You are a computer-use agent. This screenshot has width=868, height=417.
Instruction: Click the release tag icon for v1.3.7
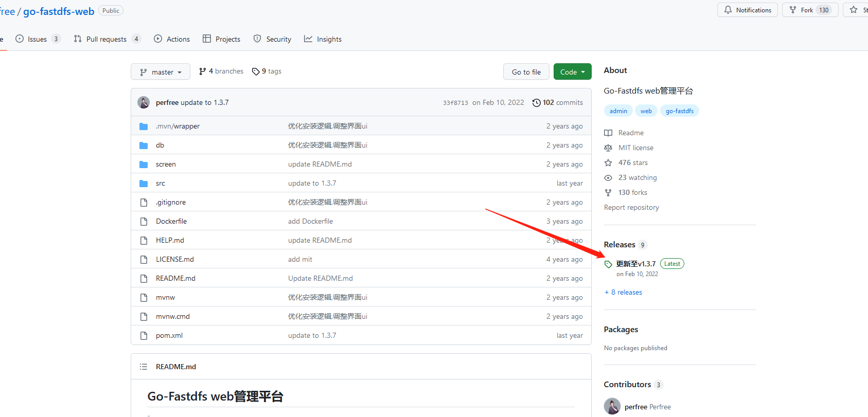click(x=608, y=264)
